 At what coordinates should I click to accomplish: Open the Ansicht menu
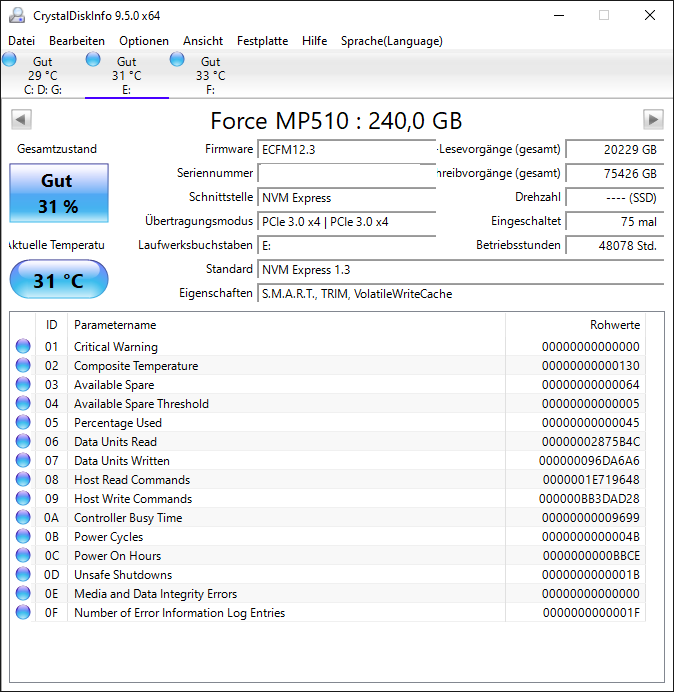(x=203, y=41)
